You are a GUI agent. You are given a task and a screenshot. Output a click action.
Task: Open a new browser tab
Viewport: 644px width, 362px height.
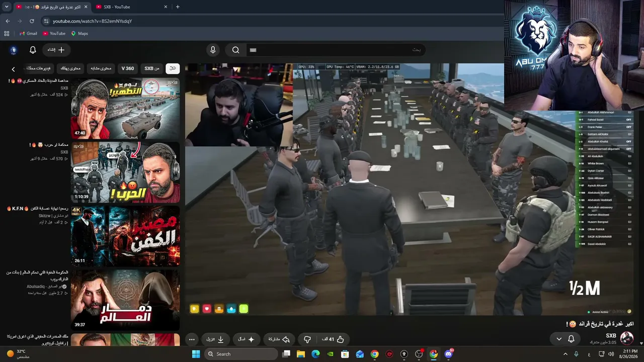178,7
